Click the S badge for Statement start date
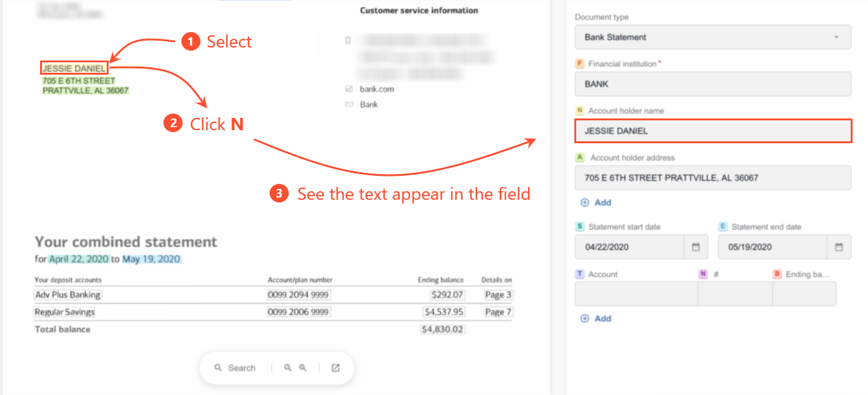 point(579,227)
